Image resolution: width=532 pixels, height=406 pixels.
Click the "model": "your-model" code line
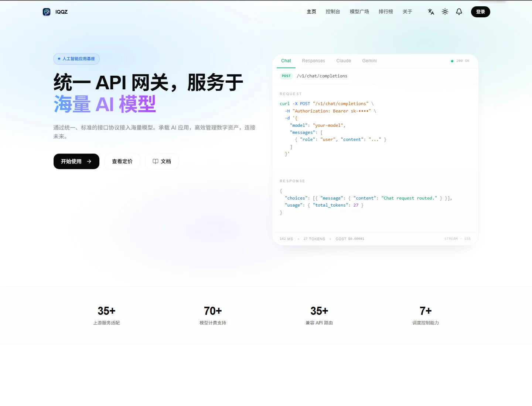[x=318, y=125]
